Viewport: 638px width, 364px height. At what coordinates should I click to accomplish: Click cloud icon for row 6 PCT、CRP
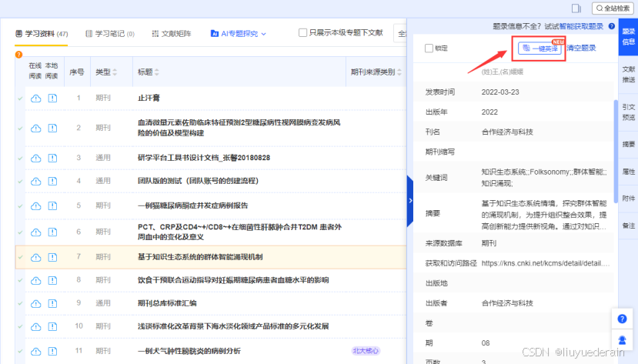(36, 232)
